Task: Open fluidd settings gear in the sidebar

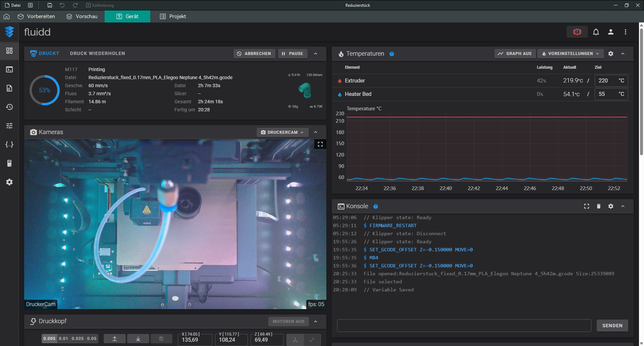Action: click(9, 182)
